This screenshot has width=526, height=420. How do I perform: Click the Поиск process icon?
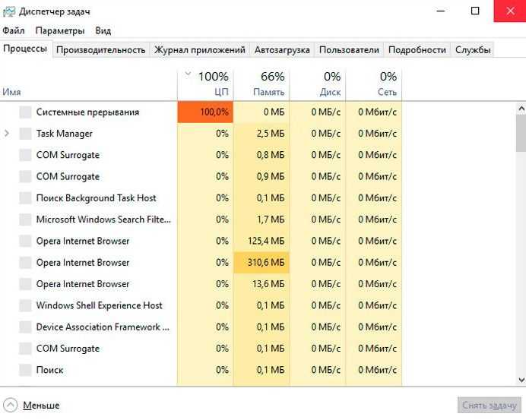(x=26, y=370)
